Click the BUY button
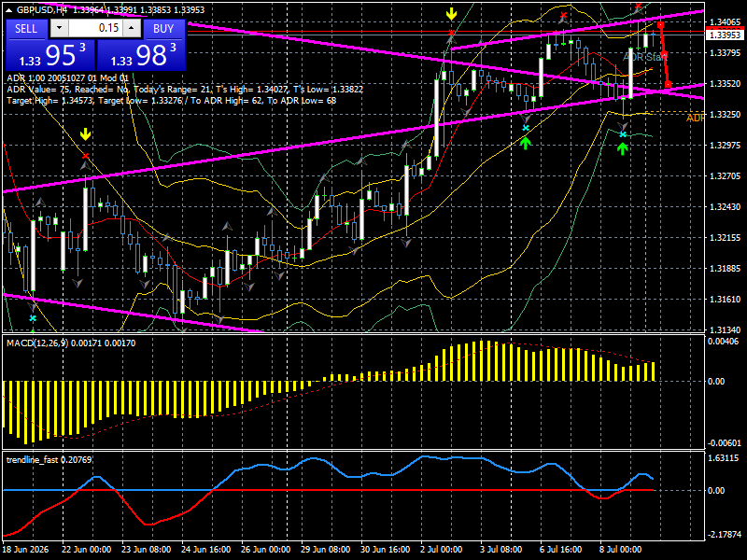The image size is (747, 560). pos(164,29)
